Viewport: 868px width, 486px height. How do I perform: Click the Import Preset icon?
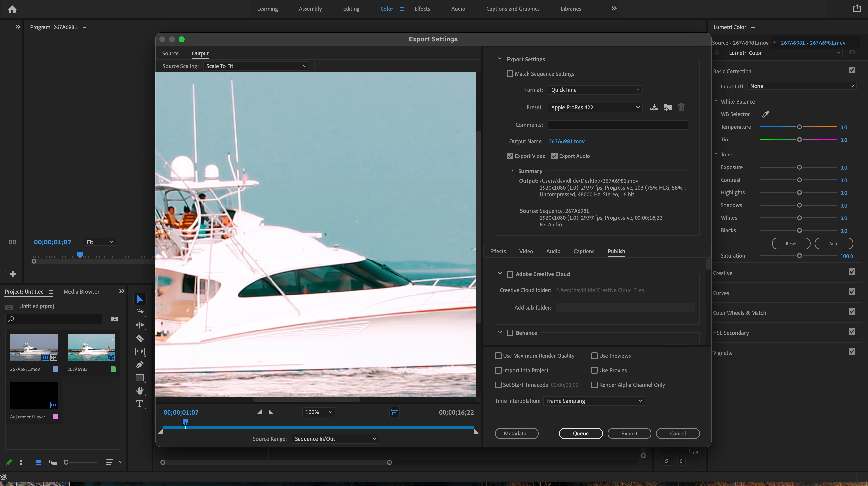(667, 107)
